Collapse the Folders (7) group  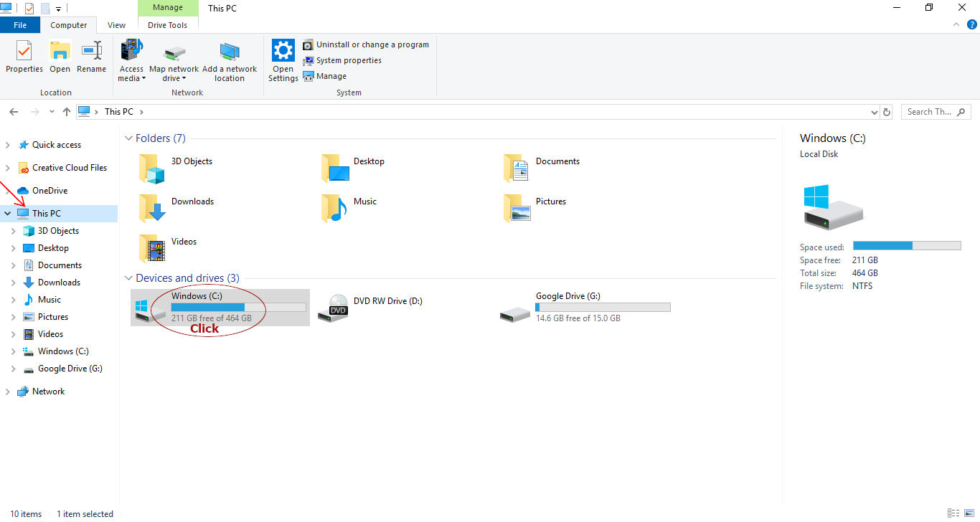point(129,138)
